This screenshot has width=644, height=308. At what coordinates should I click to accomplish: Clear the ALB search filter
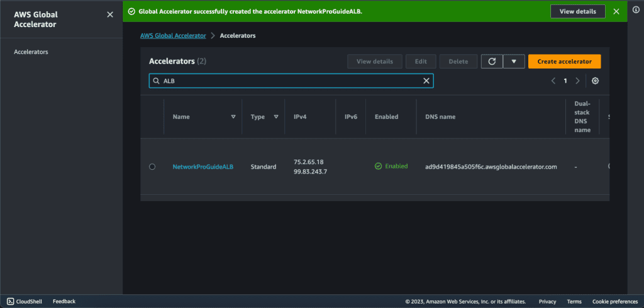click(x=426, y=81)
